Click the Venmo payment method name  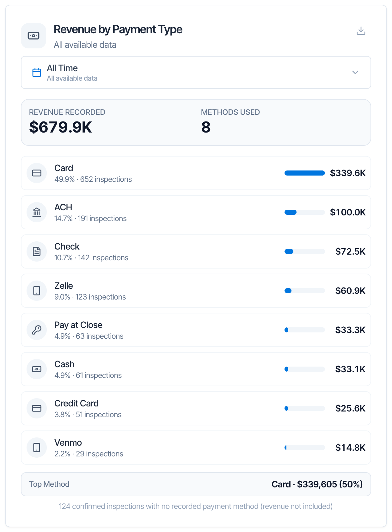tap(68, 442)
